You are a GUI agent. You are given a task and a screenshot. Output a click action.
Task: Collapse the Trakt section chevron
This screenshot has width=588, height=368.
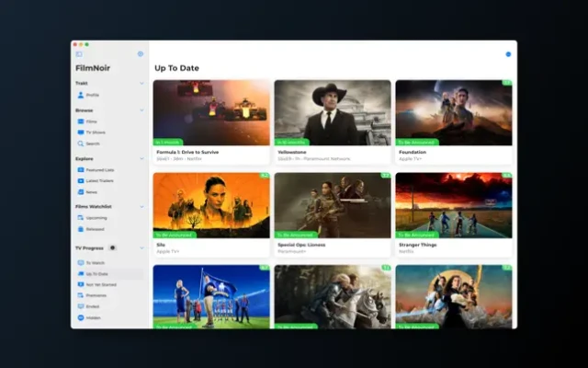(141, 83)
